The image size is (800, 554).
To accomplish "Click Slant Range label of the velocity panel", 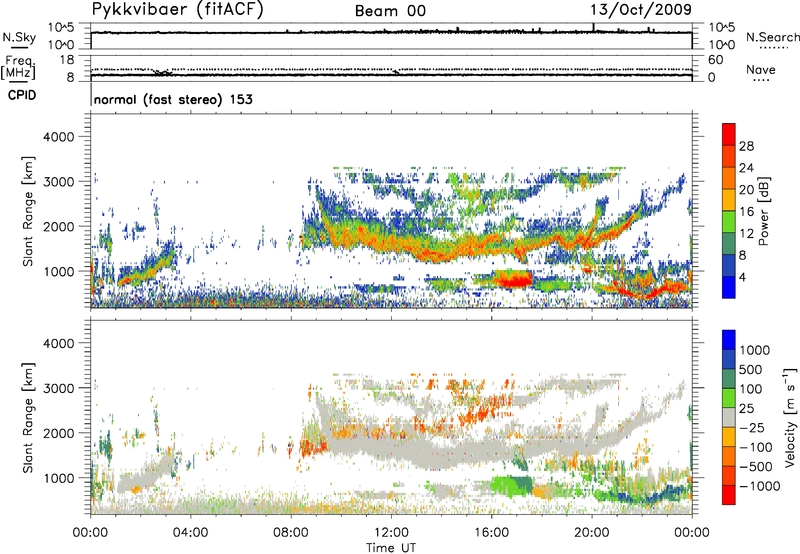I will pos(28,418).
